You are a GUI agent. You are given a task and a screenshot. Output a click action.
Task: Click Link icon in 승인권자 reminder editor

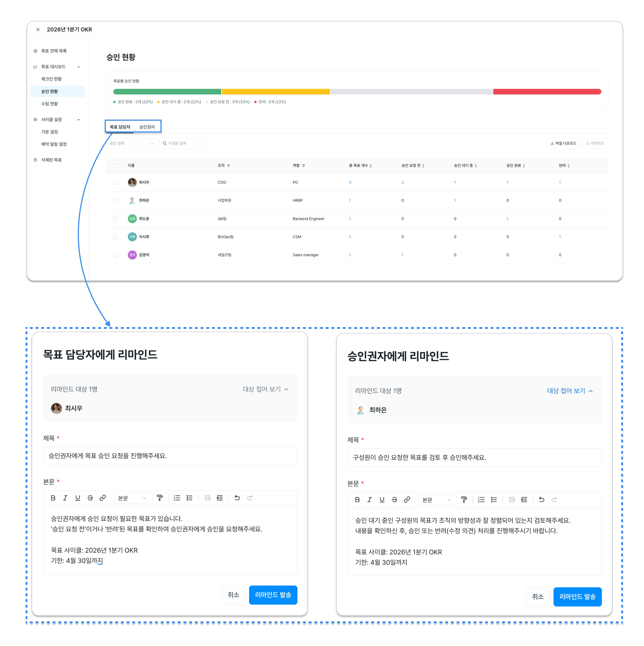tap(407, 500)
